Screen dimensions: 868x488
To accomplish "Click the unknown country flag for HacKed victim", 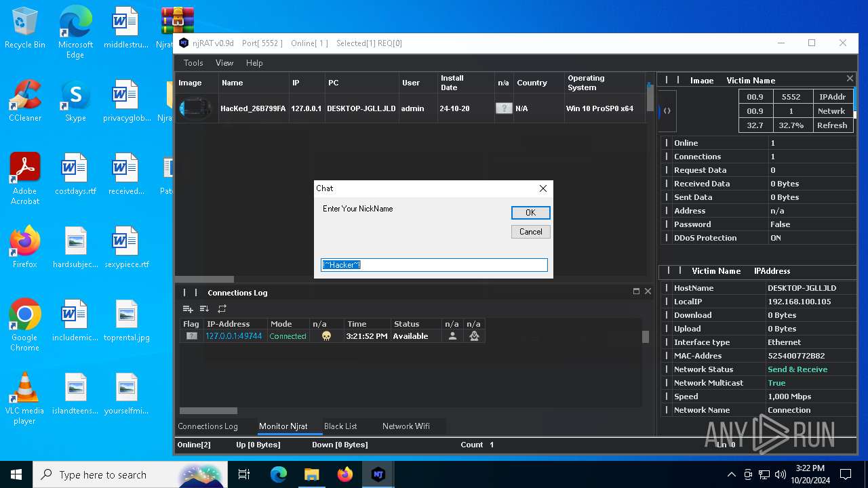I will (504, 108).
